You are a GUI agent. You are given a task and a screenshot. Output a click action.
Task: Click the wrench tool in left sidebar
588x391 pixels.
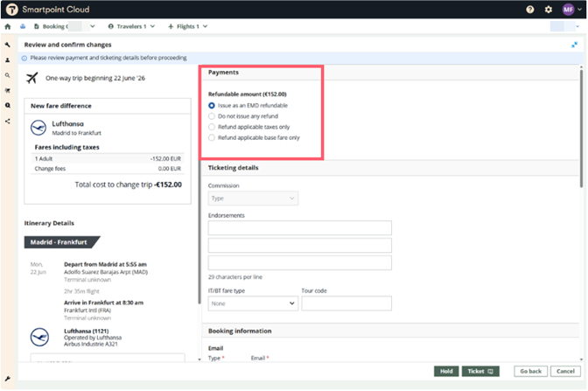[x=8, y=44]
